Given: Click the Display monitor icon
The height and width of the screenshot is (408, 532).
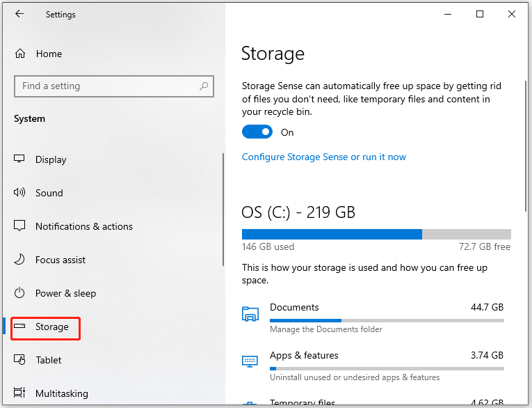Looking at the screenshot, I should click(19, 159).
